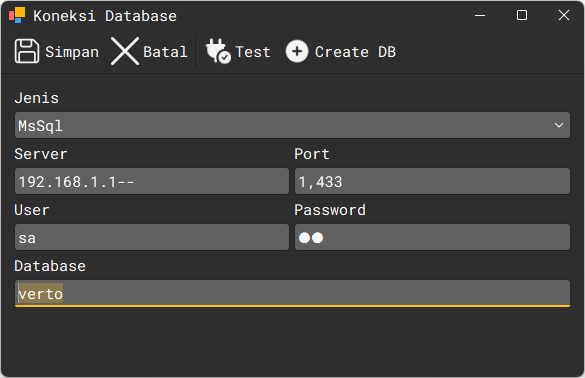Focus the Password field
The width and height of the screenshot is (585, 378).
[432, 237]
